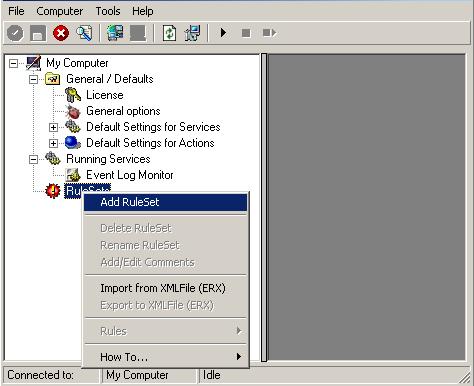Expand Default Settings for Services node
Viewport: 474px width, 386px height.
click(53, 127)
